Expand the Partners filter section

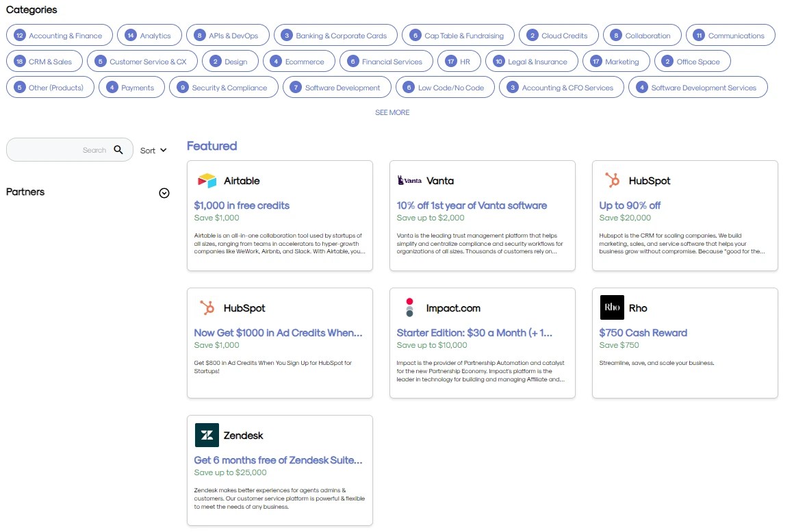[164, 193]
